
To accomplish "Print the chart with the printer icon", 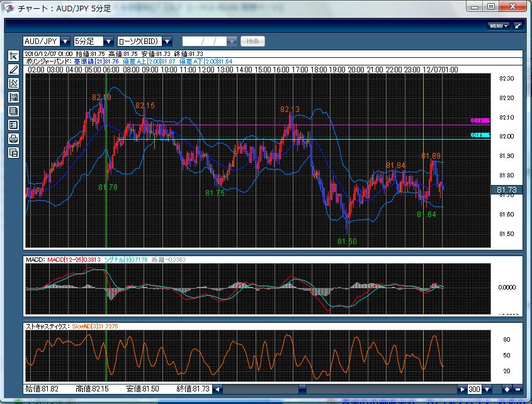I will (x=14, y=138).
